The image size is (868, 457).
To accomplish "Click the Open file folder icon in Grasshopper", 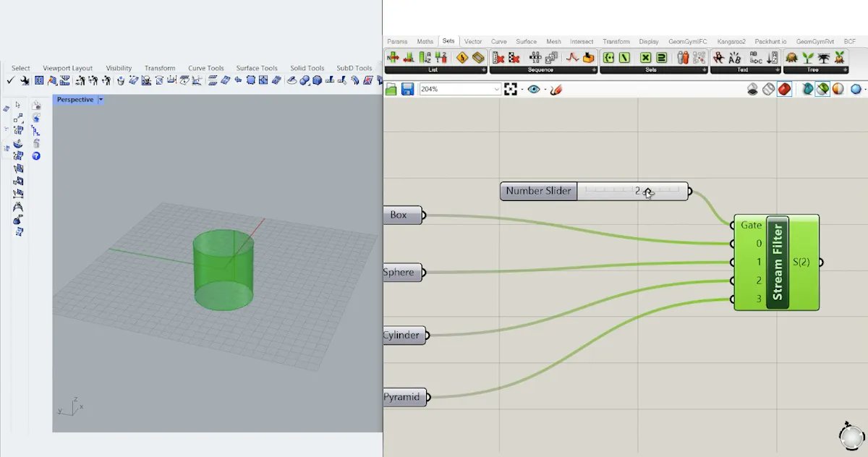I will point(391,89).
